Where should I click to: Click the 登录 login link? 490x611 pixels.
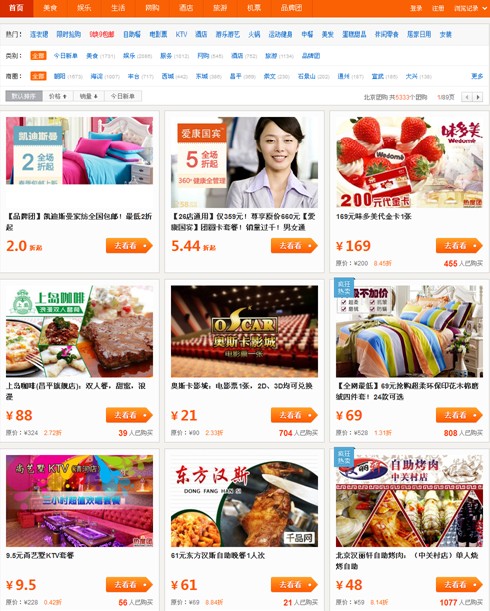[x=416, y=8]
